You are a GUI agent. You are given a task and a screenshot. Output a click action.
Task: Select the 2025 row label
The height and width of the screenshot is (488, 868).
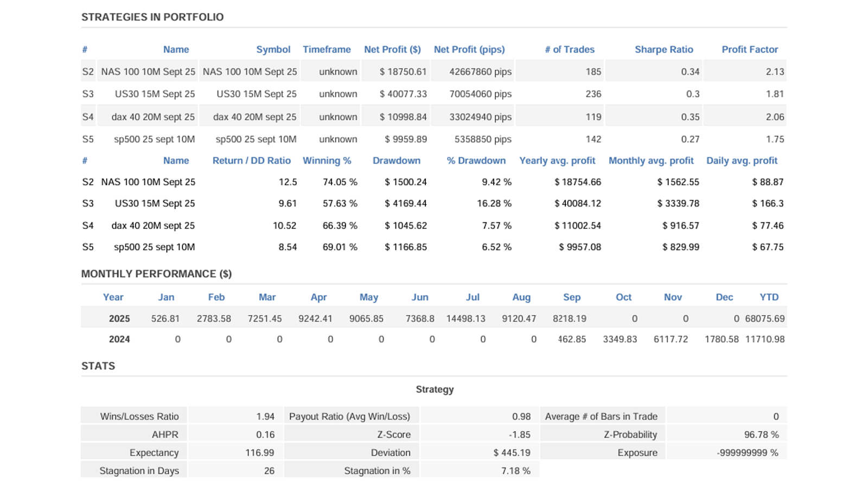pyautogui.click(x=119, y=319)
